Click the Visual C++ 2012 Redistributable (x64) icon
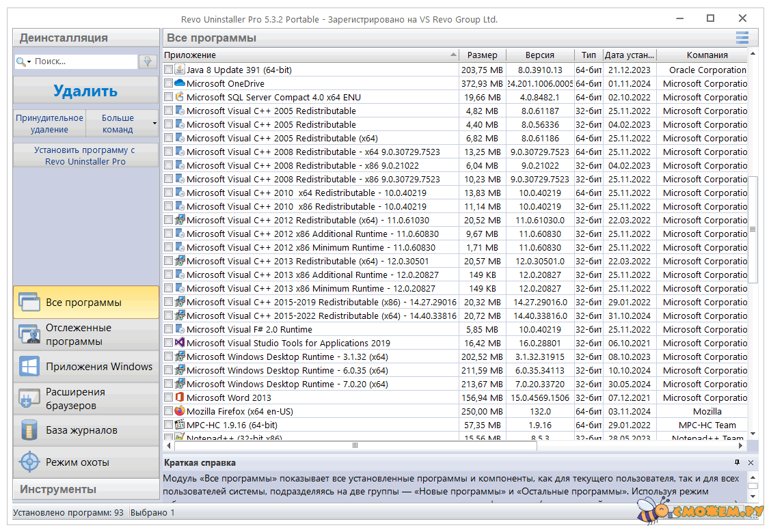771x532 pixels. pyautogui.click(x=180, y=220)
